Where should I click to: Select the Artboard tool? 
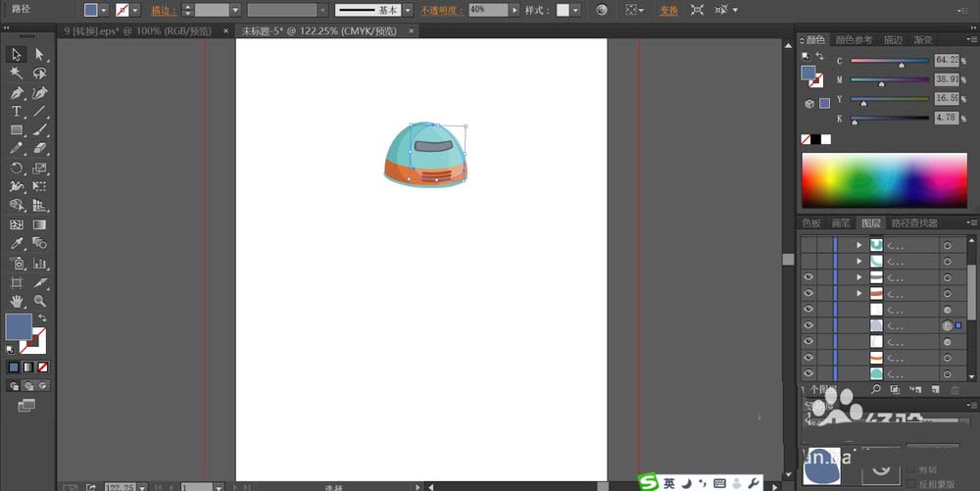coord(17,282)
